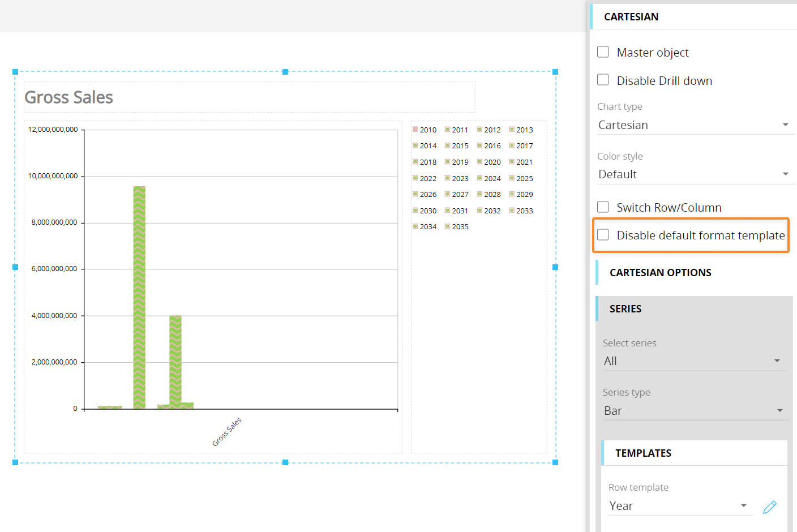Select the 2020 legend entry
This screenshot has width=797, height=532.
pos(489,162)
